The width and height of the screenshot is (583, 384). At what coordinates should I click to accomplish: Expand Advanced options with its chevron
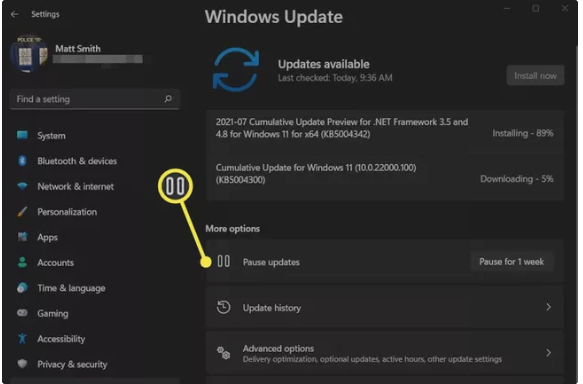pos(548,352)
